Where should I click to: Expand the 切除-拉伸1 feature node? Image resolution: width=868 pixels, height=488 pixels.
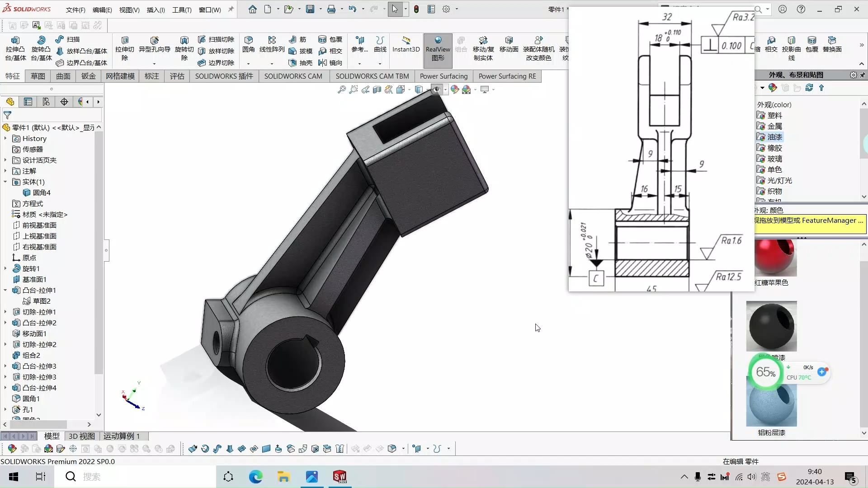pos(5,312)
